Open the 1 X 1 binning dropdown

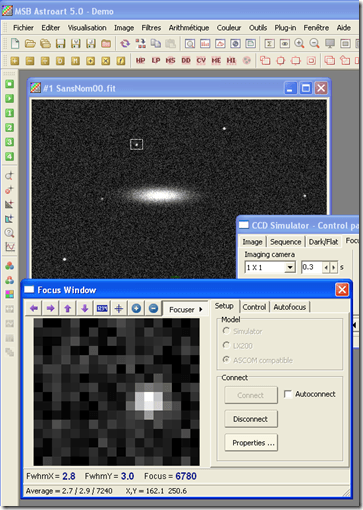point(290,267)
